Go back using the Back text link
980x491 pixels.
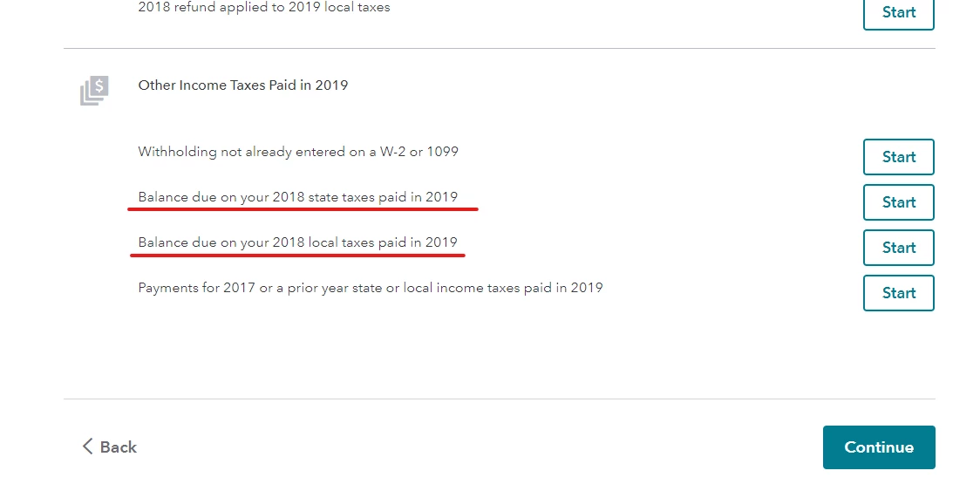pyautogui.click(x=118, y=447)
